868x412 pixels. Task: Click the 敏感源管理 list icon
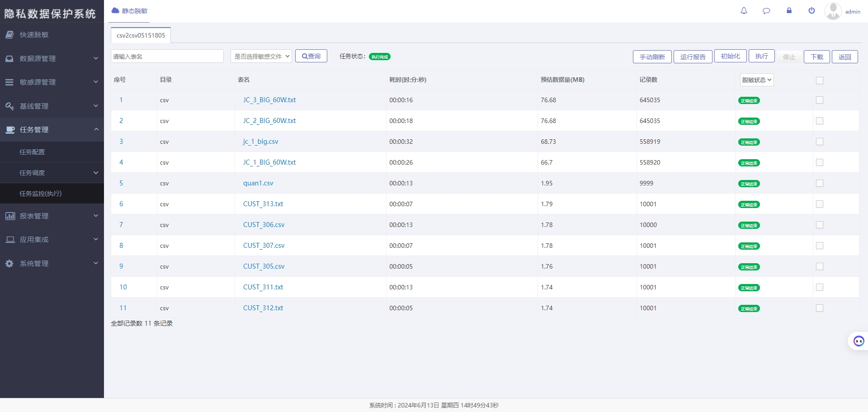tap(9, 82)
